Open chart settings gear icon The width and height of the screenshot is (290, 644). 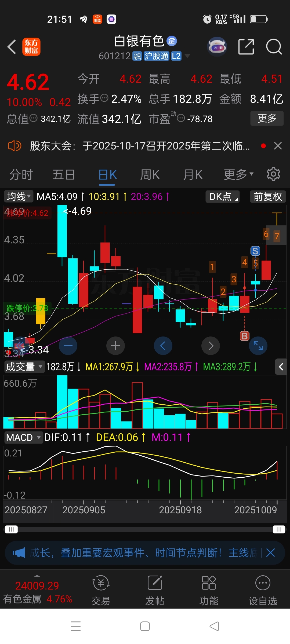273,174
